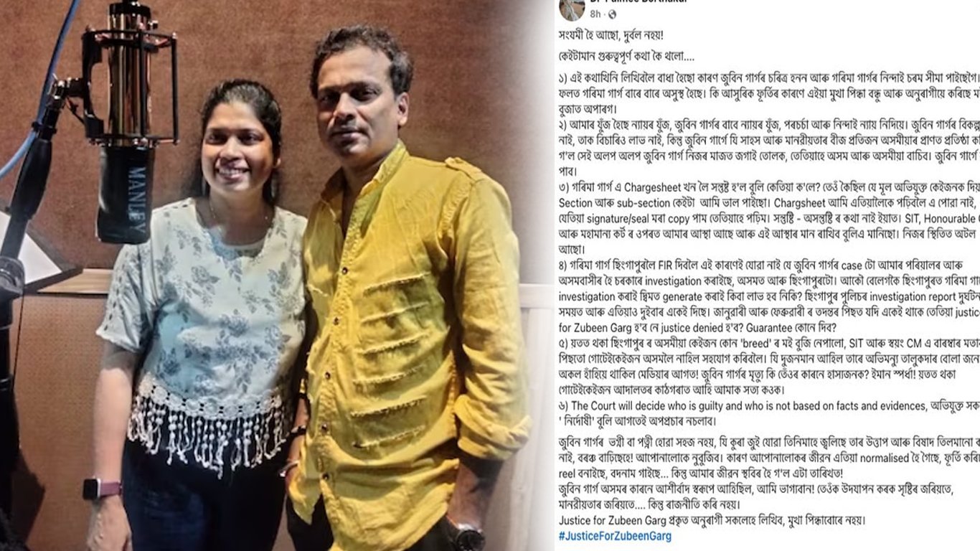Click the studio photo of two people
The image size is (980, 551).
(x=276, y=275)
